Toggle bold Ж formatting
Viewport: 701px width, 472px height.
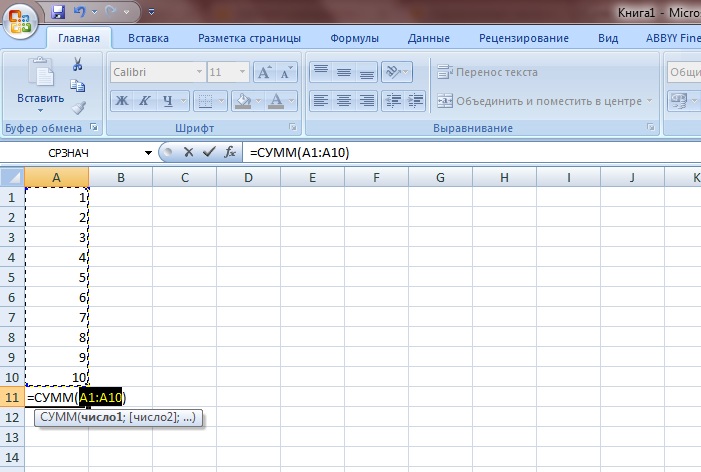click(121, 101)
